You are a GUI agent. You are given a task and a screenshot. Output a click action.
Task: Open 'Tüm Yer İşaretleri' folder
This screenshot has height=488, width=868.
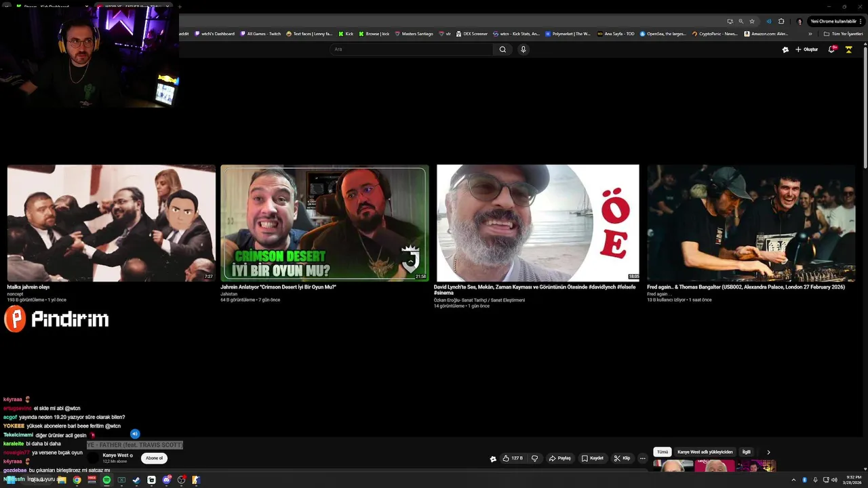(843, 34)
